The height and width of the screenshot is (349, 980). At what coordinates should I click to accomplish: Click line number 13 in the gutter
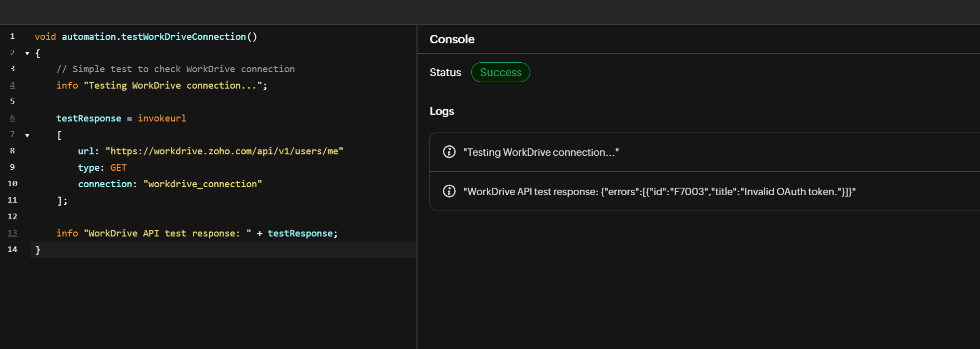click(12, 233)
